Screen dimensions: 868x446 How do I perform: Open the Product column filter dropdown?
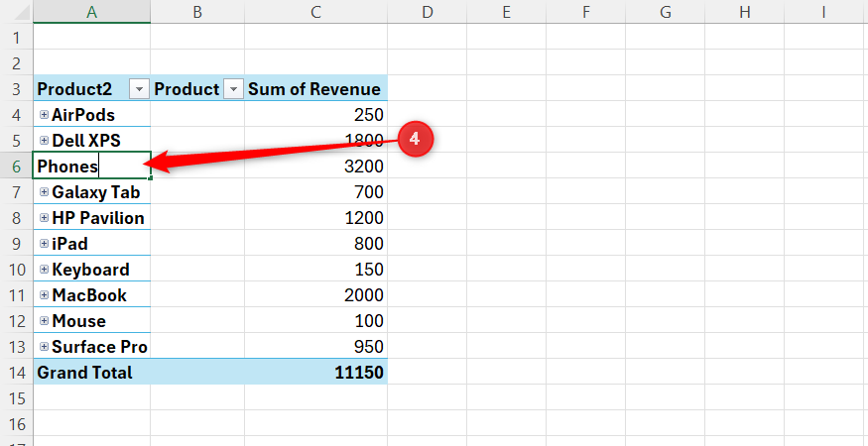click(x=233, y=89)
